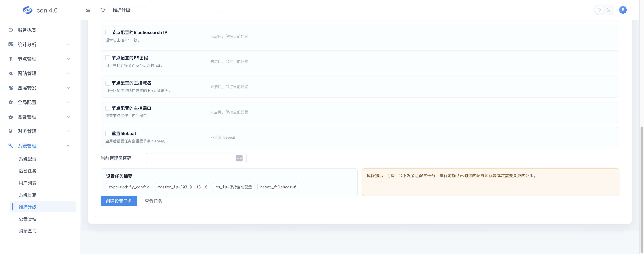Click the 用于主控连接节点及节点连接 ES description
The height and width of the screenshot is (254, 644).
click(x=134, y=65)
